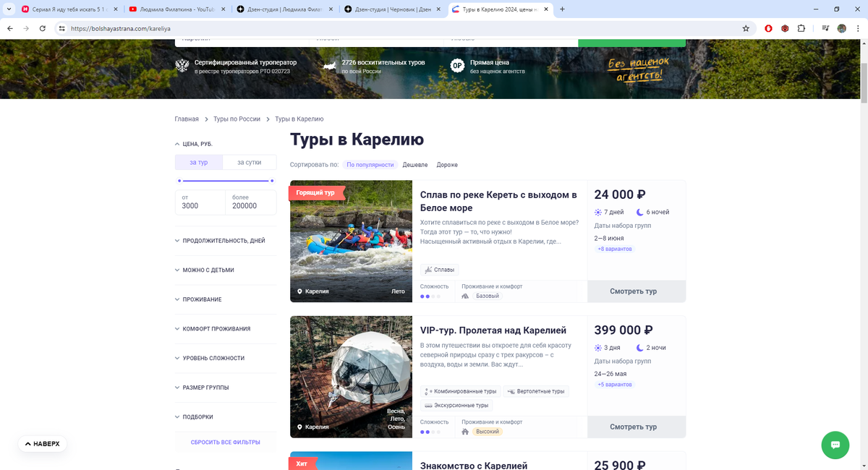The height and width of the screenshot is (470, 868).
Task: Click the location pin on Кереть tour image
Action: click(299, 291)
